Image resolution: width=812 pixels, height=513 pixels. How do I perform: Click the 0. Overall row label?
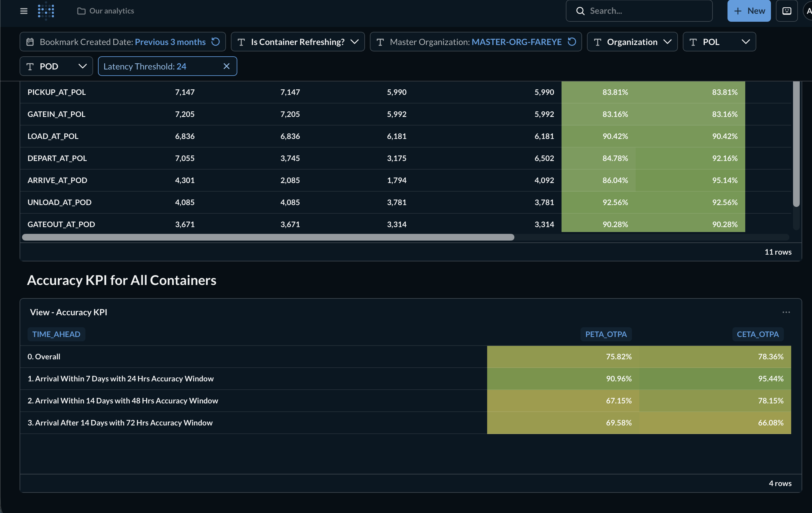[44, 356]
